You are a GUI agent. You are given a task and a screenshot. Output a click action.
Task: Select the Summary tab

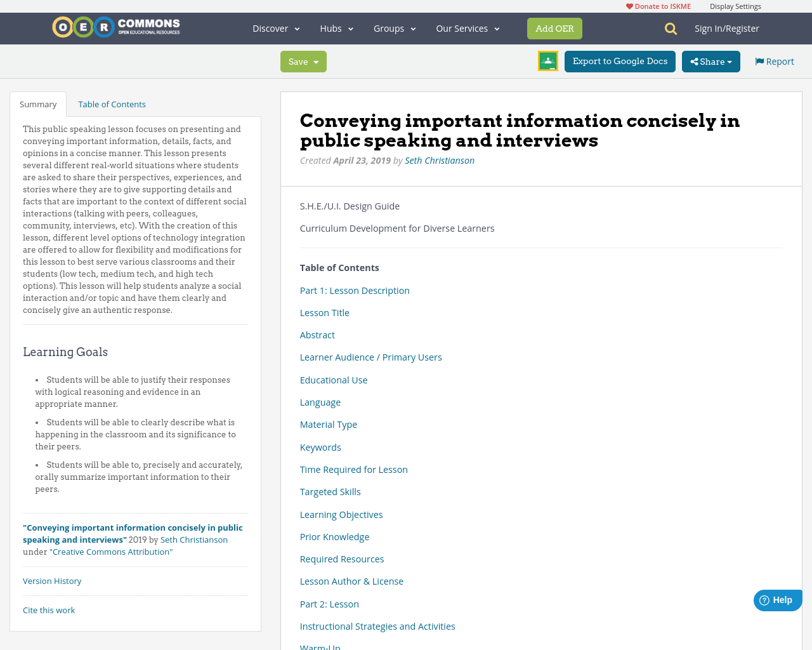click(x=37, y=103)
